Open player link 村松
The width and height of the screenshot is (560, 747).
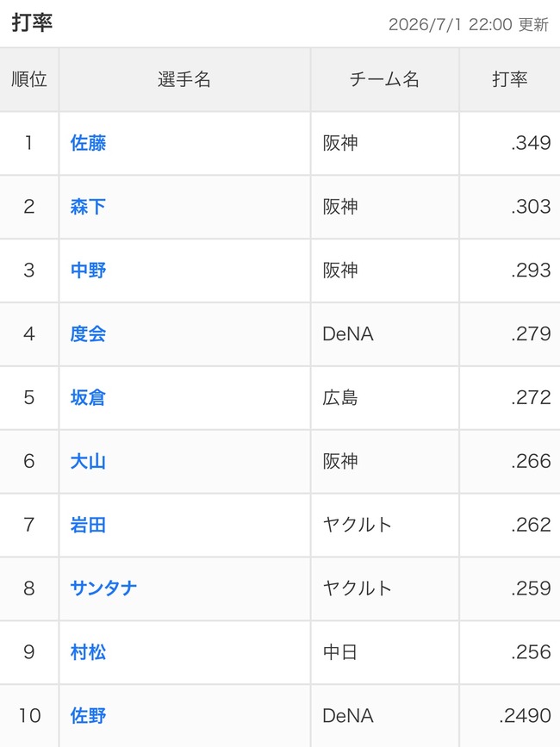tap(88, 652)
